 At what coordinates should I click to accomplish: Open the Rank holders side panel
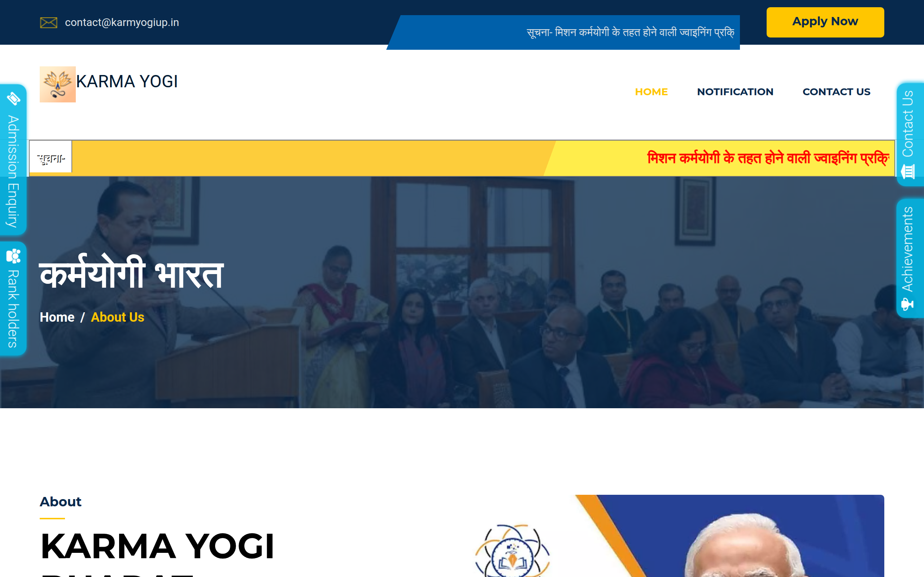click(13, 299)
